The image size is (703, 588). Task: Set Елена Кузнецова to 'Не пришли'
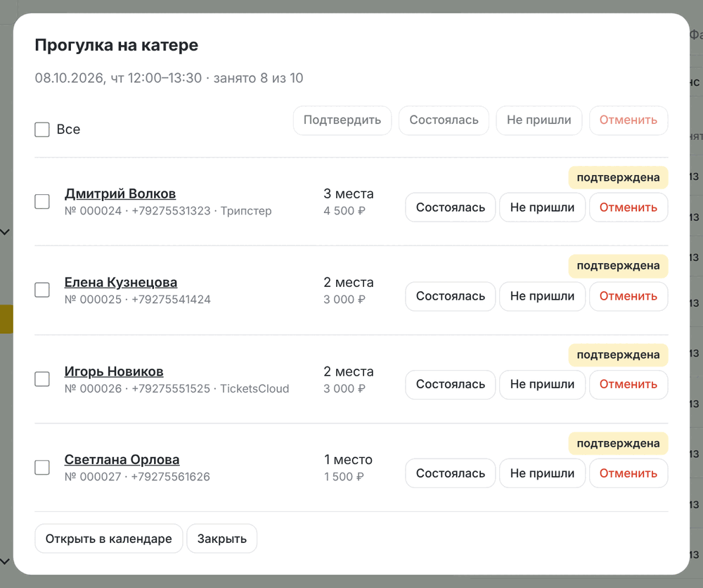click(543, 296)
